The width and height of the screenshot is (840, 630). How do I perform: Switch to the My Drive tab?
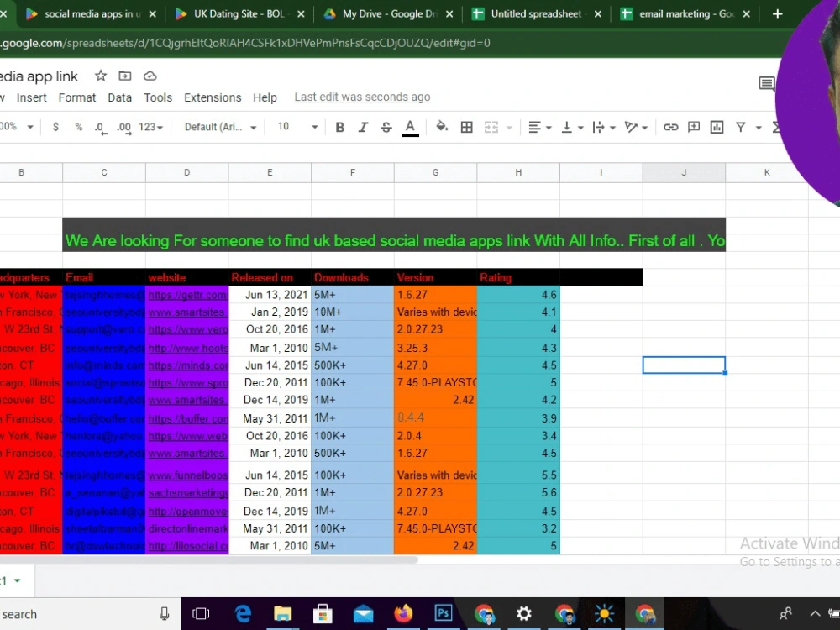[x=387, y=14]
